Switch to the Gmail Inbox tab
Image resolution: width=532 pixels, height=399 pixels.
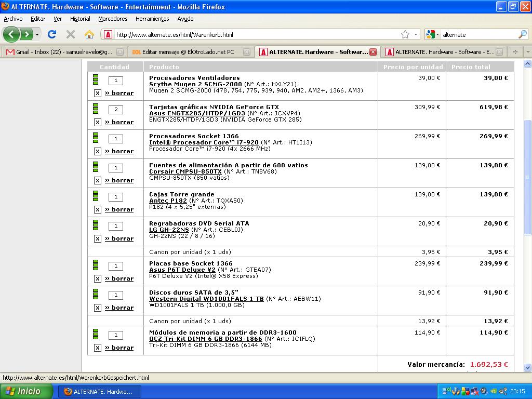click(x=64, y=52)
